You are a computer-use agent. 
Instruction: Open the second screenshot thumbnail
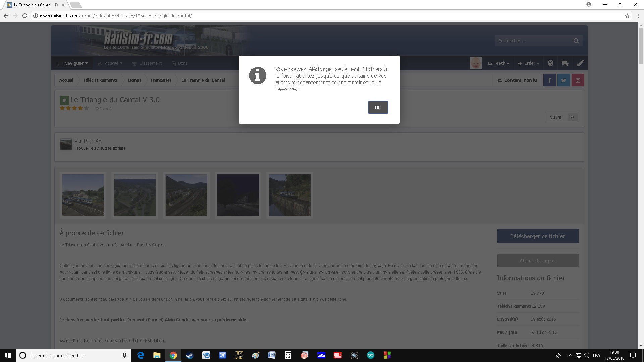[x=135, y=195]
